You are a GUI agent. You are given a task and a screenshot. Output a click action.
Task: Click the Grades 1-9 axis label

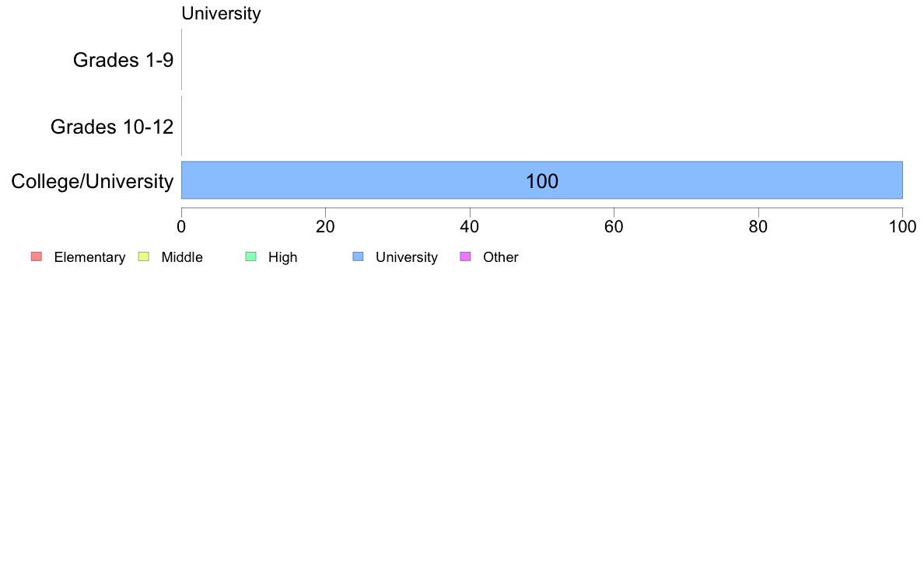(x=123, y=60)
